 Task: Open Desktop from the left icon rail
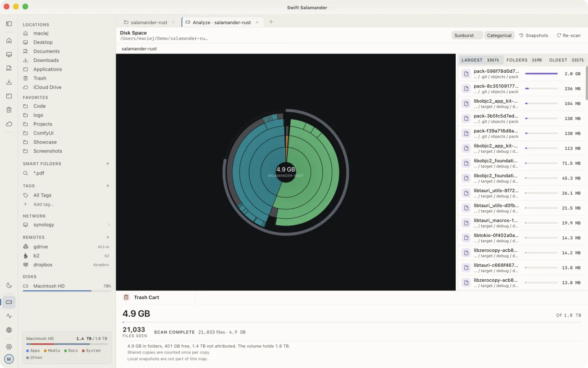(9, 54)
